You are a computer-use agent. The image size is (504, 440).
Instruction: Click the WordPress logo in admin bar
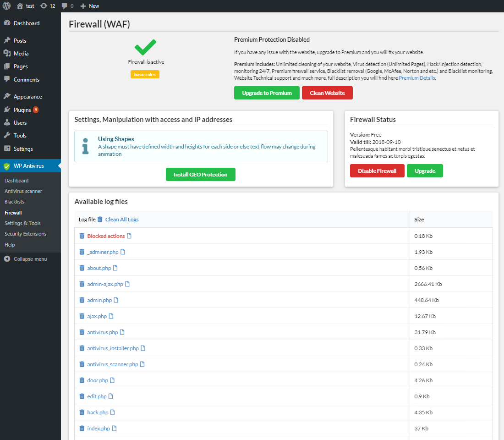(x=7, y=6)
